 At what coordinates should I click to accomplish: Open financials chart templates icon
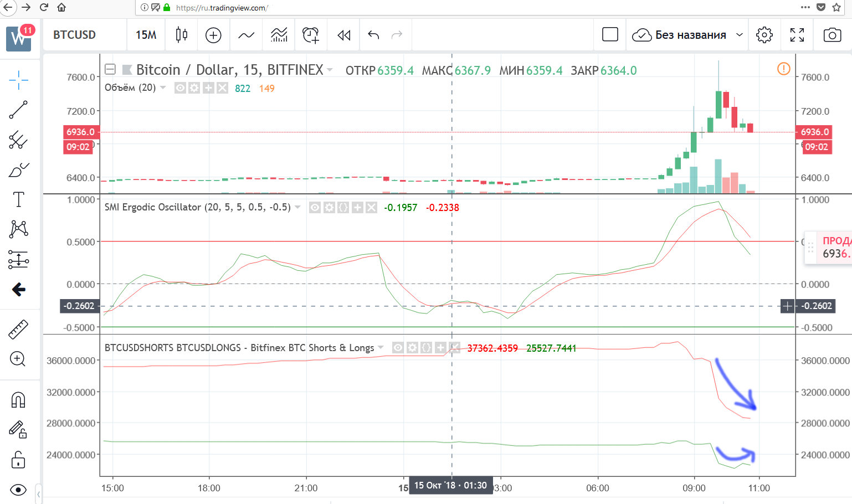point(279,35)
